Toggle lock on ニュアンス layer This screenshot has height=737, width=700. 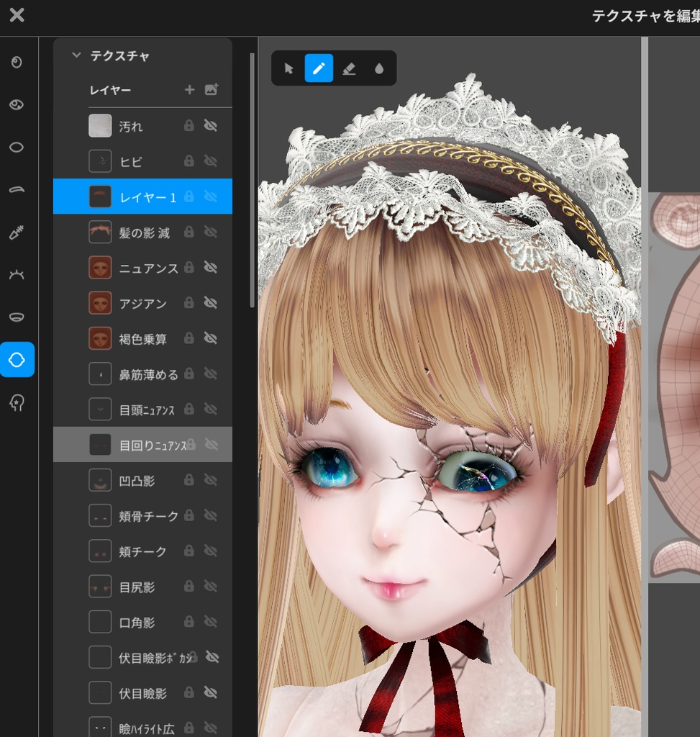tap(189, 268)
